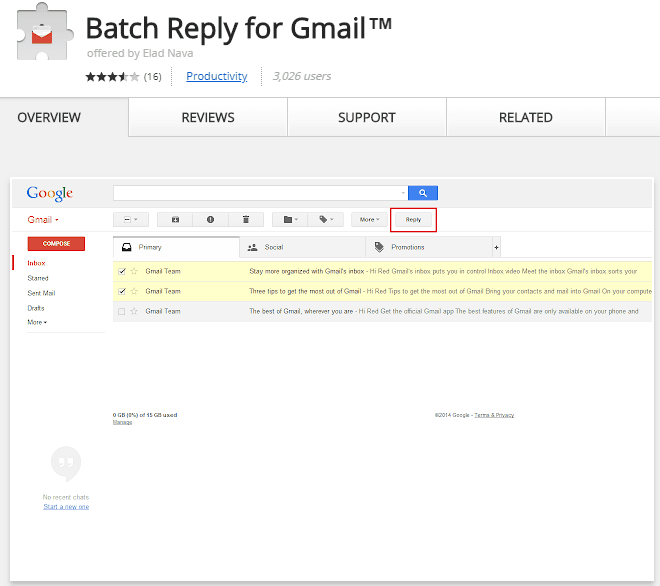This screenshot has width=660, height=586.
Task: Click the Manage storage link
Action: [122, 422]
